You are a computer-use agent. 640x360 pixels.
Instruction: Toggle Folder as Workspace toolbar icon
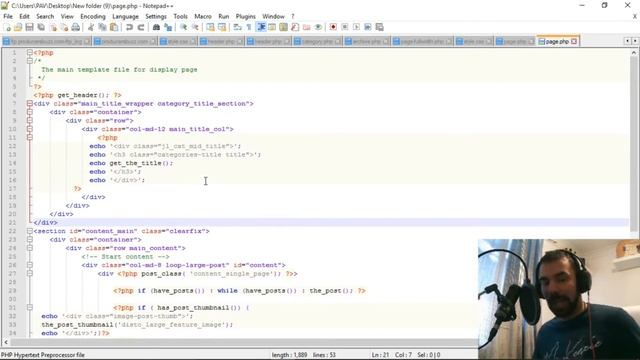306,27
